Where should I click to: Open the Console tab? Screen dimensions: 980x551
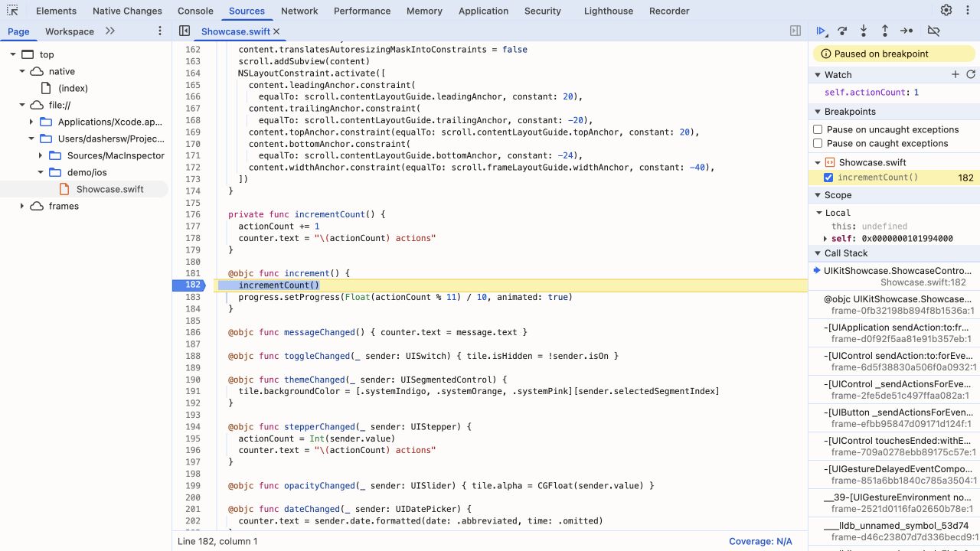coord(195,11)
